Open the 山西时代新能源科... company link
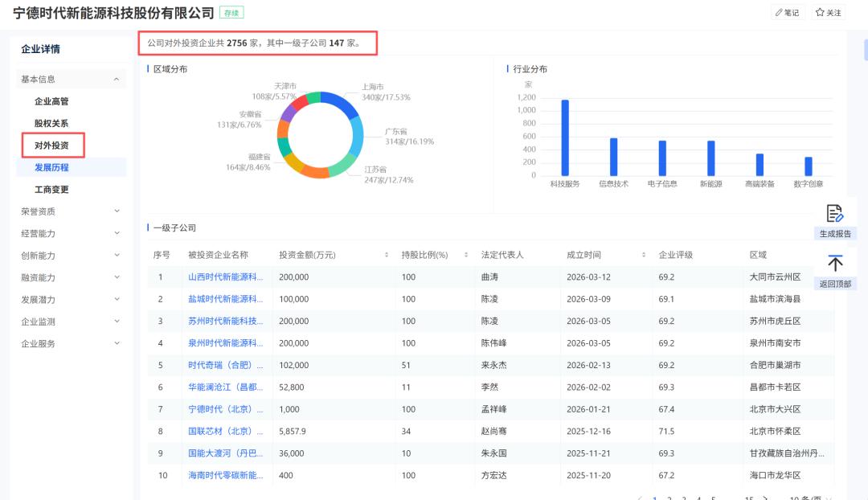868x500 pixels. [225, 277]
